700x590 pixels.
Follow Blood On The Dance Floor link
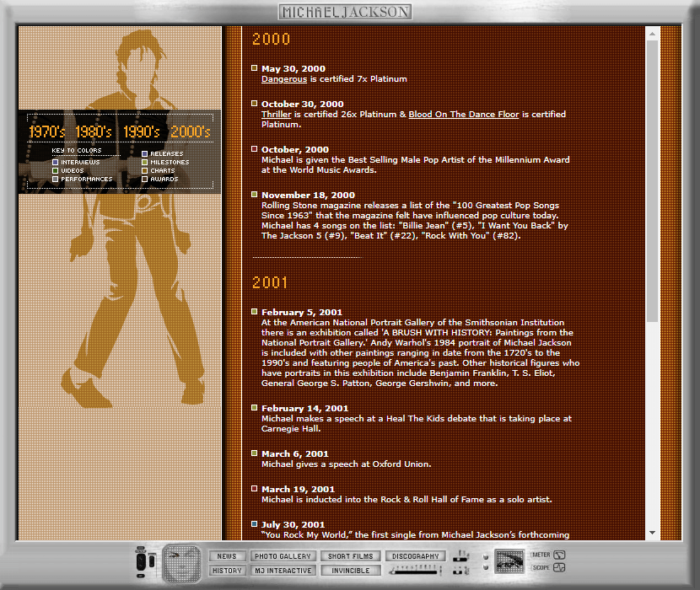[x=464, y=115]
